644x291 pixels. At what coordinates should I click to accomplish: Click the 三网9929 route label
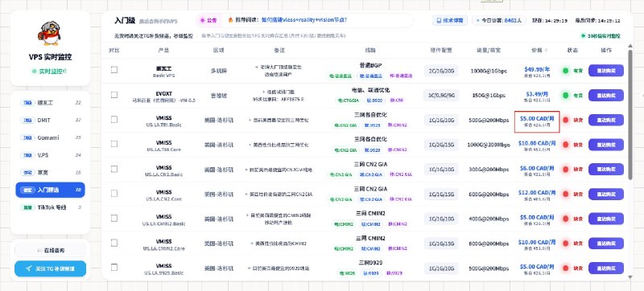pyautogui.click(x=370, y=263)
